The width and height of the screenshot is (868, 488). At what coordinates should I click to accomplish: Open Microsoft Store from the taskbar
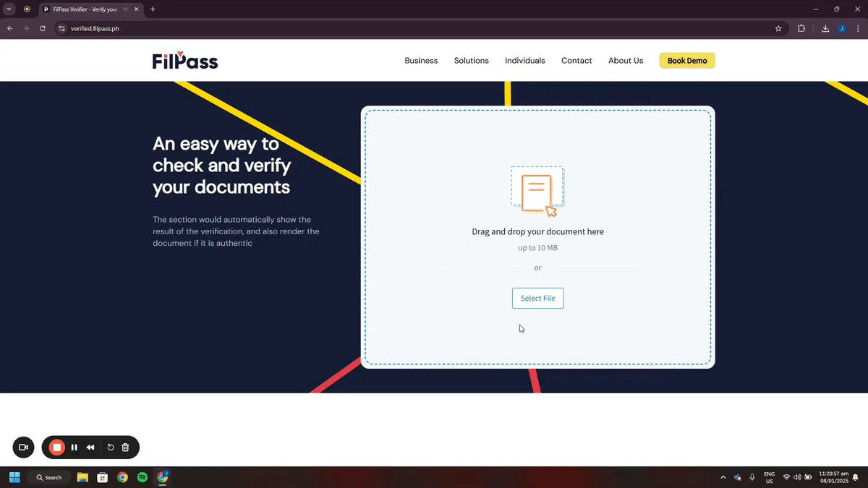click(x=103, y=477)
